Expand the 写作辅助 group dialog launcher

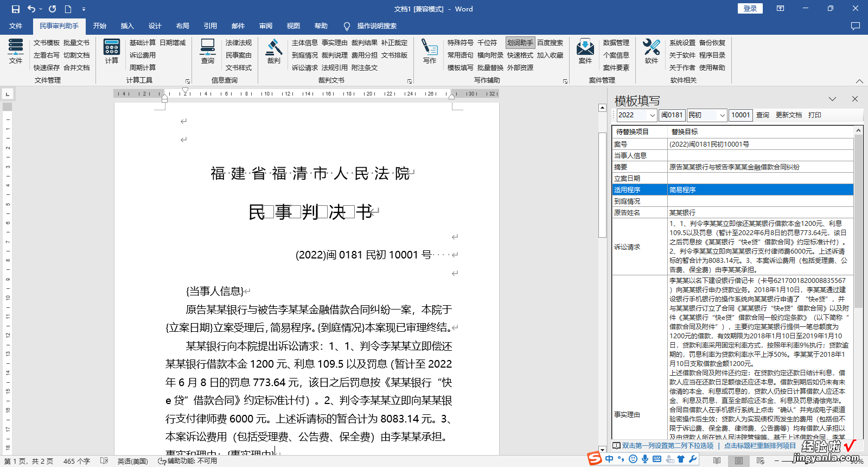pyautogui.click(x=565, y=81)
